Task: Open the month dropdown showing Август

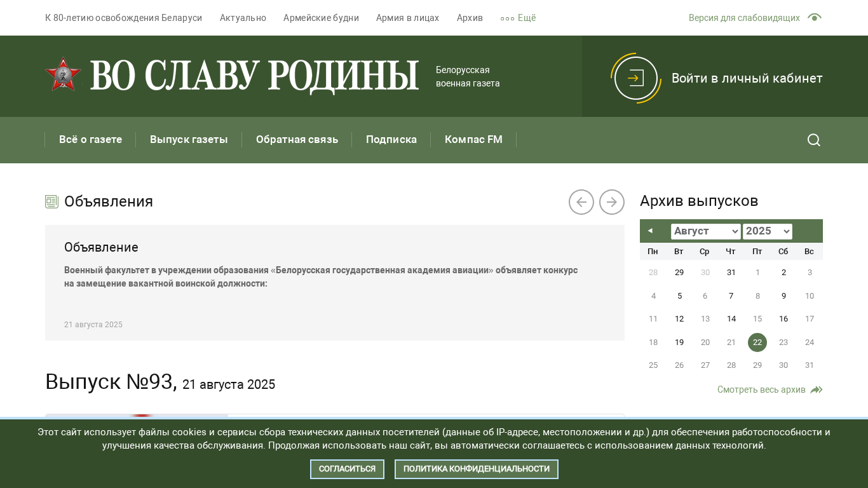Action: point(706,231)
